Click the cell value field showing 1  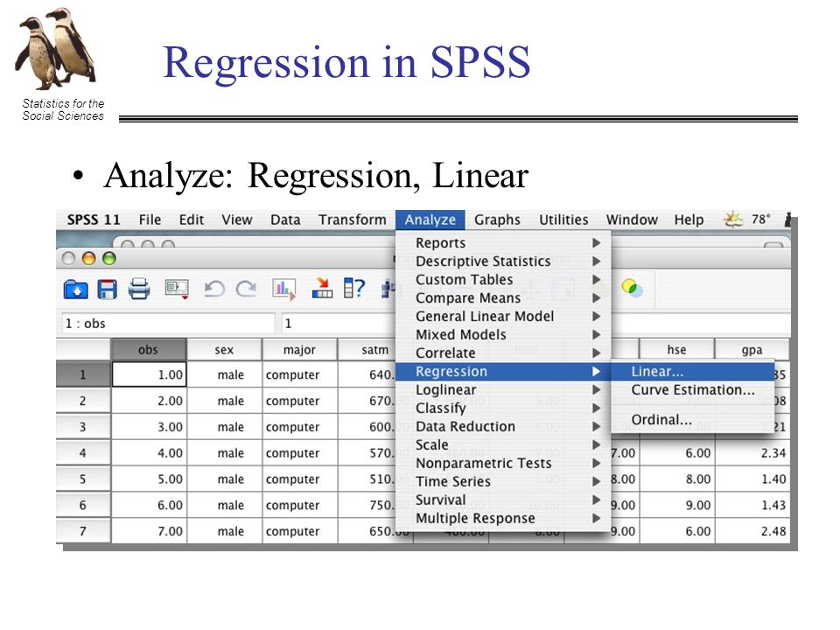click(x=339, y=324)
